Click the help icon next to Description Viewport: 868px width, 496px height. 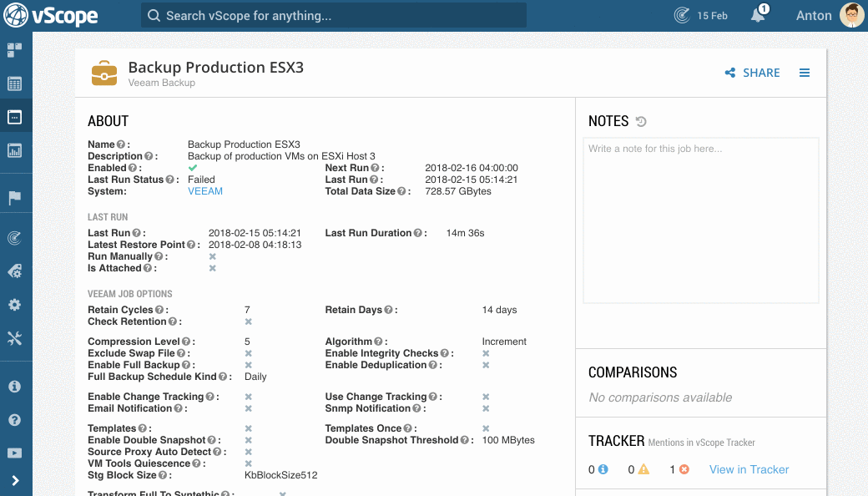coord(149,156)
